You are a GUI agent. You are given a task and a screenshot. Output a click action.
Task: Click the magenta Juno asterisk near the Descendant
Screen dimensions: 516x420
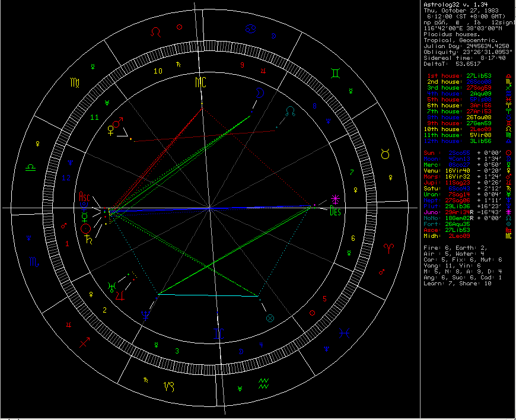pos(336,199)
